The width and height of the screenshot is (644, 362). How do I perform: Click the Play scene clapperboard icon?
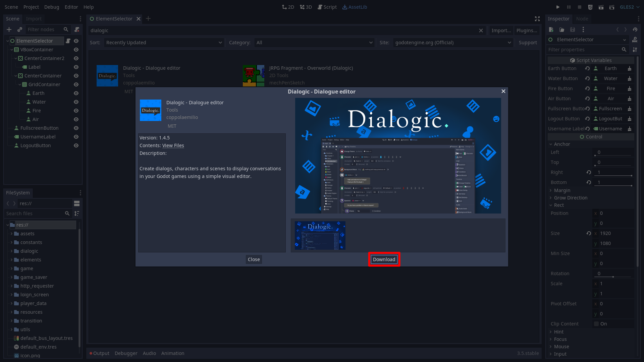pyautogui.click(x=601, y=7)
